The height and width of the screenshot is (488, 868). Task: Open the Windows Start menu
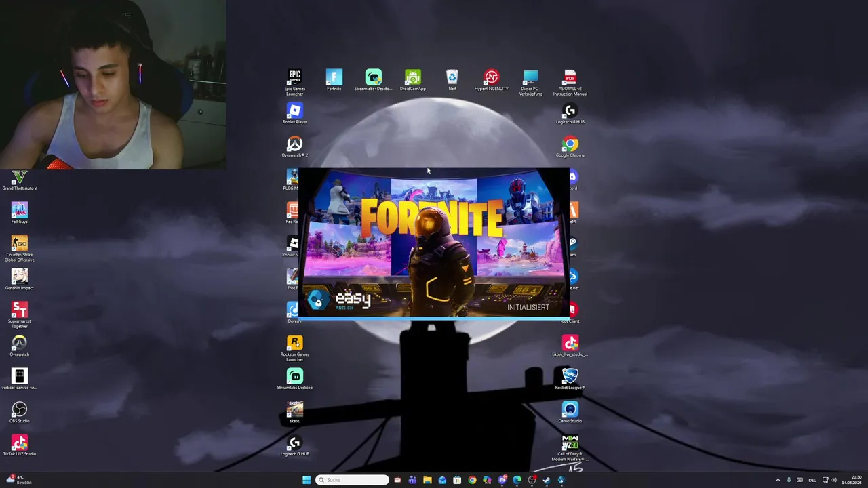tap(307, 480)
